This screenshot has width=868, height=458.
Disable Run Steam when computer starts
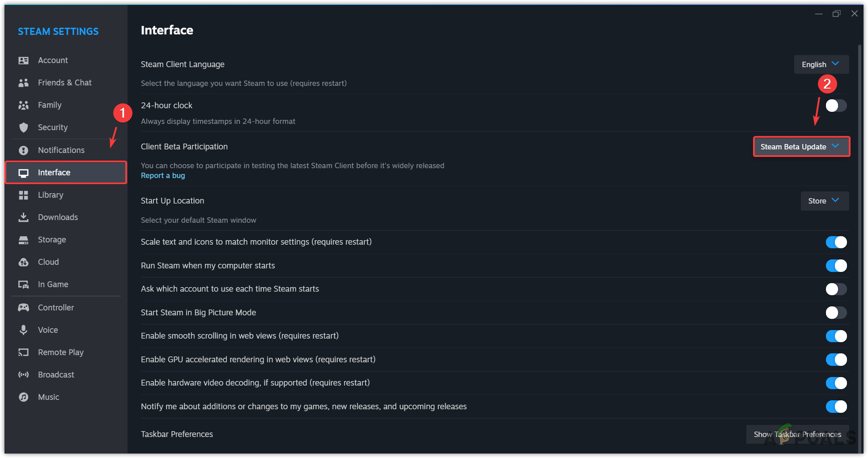coord(836,266)
